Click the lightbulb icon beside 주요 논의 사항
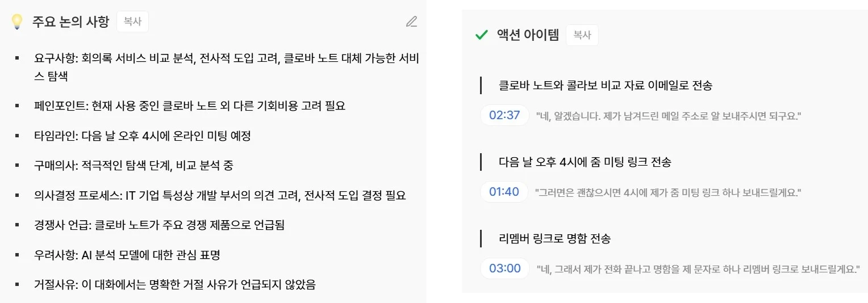 17,22
